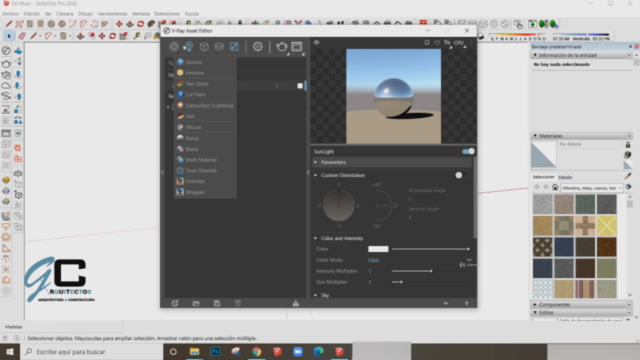Open Photoshop from the taskbar
The image size is (640, 360).
(215, 351)
